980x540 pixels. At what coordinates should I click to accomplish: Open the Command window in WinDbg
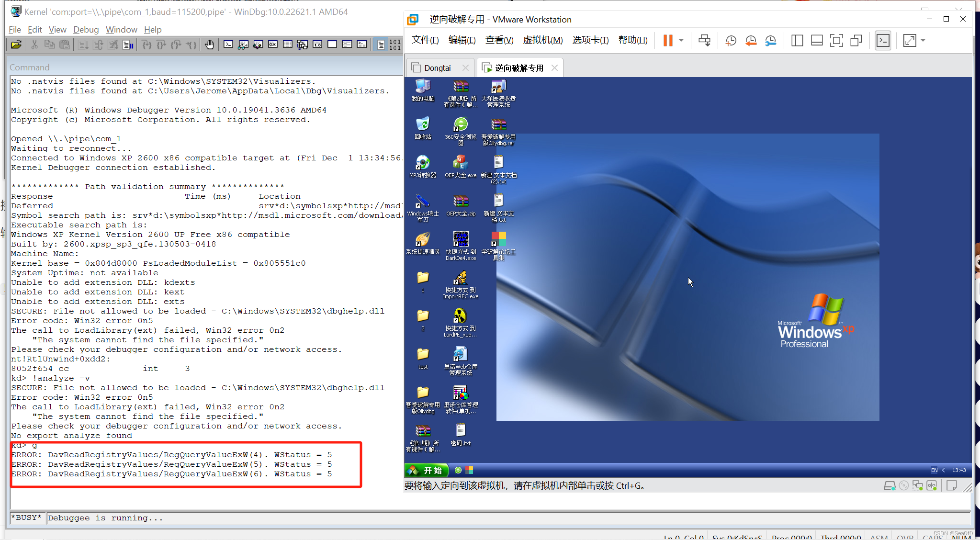tap(229, 44)
